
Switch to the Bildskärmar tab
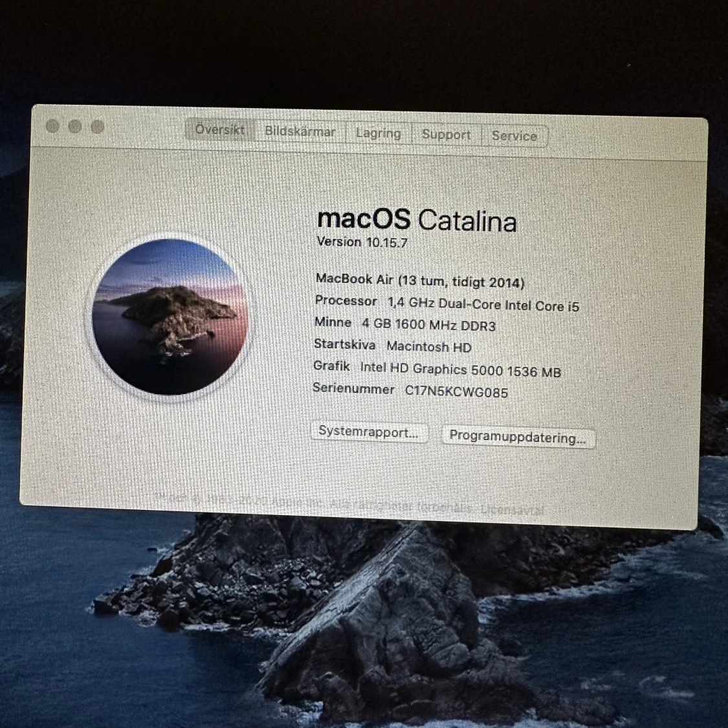pos(300,131)
